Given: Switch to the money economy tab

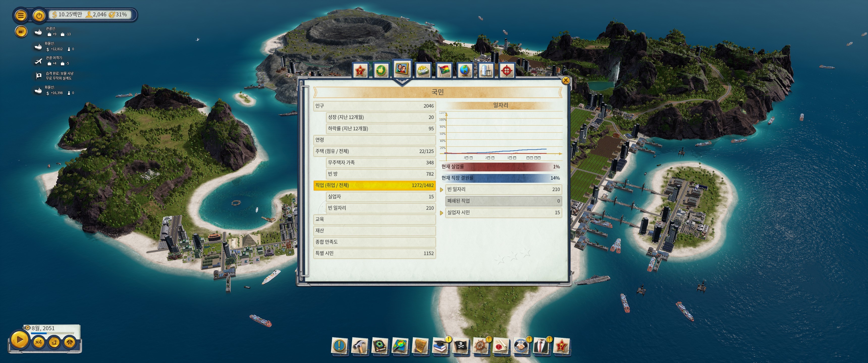Looking at the screenshot, I should tap(423, 70).
